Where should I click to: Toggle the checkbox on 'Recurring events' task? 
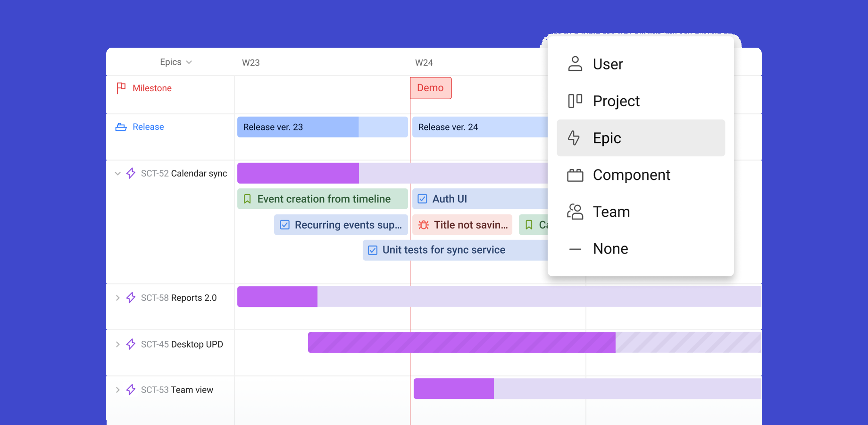(x=284, y=225)
